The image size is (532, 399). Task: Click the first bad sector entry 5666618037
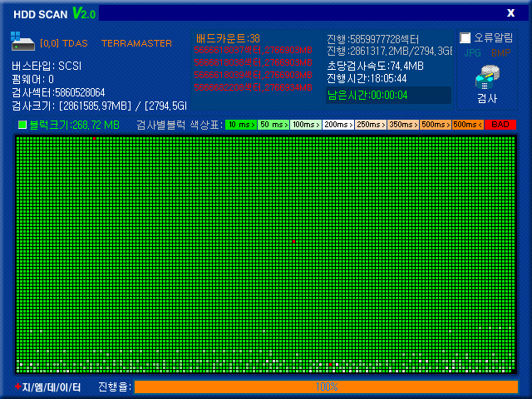point(253,50)
